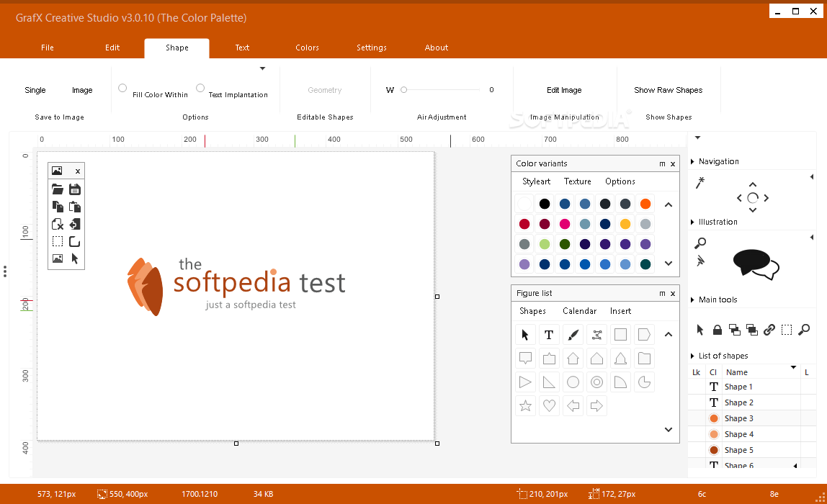Close the Color variants panel
This screenshot has height=504, width=827.
click(x=672, y=164)
